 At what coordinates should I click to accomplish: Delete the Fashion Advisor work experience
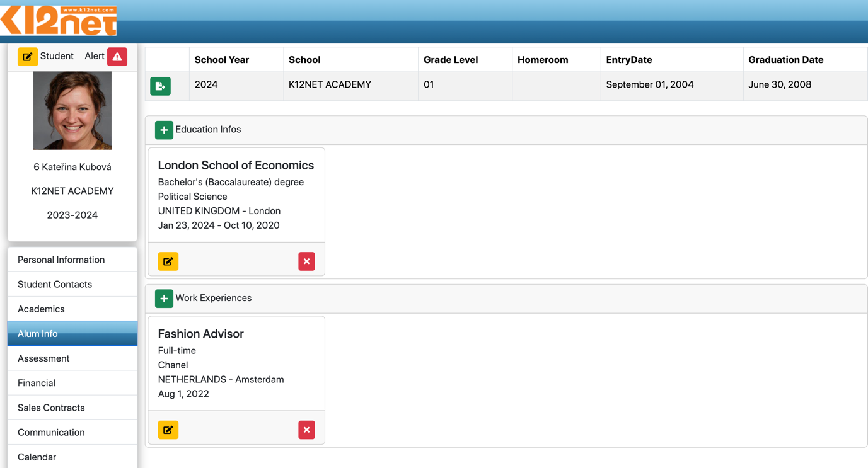pos(306,430)
